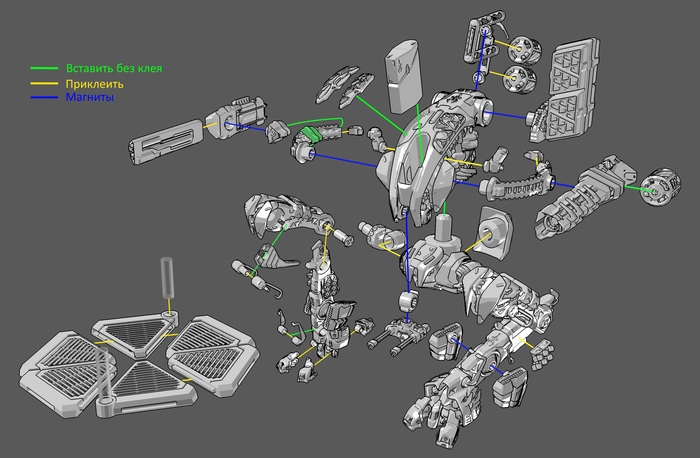
Task: Click the legend text "Магниты"
Action: pyautogui.click(x=89, y=97)
